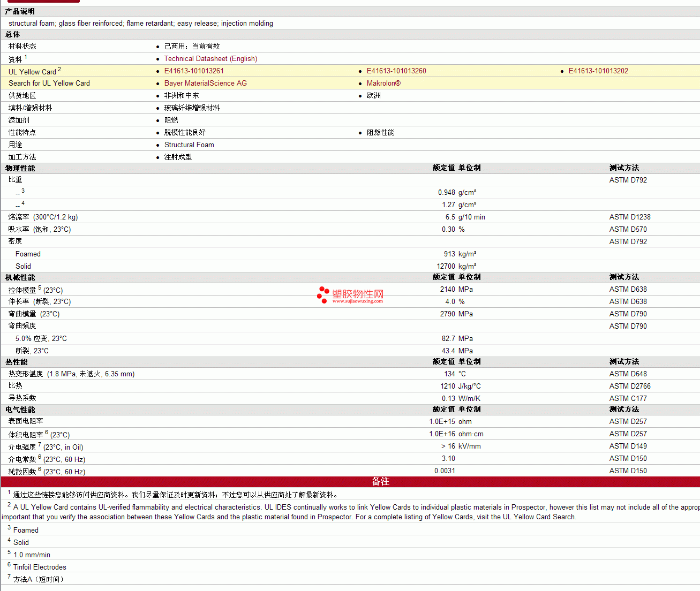
Task: Open UL Yellow Card E41613-101013202
Action: 598,71
